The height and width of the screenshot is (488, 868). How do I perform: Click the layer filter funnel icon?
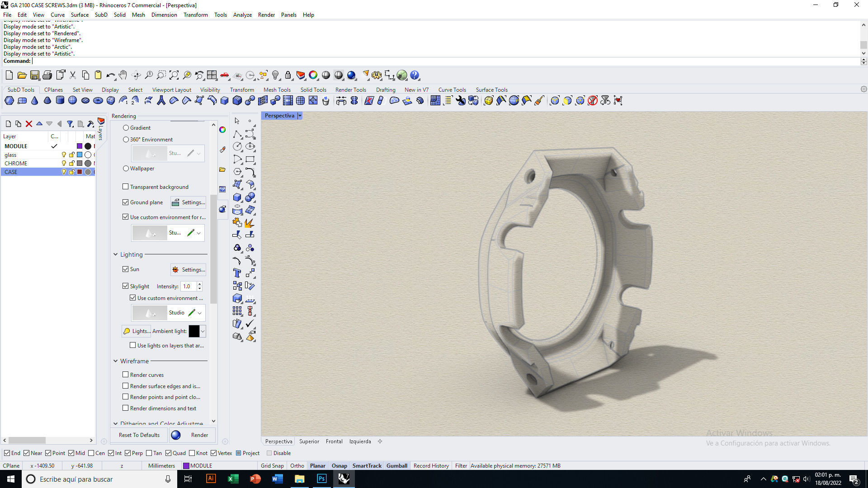click(70, 124)
